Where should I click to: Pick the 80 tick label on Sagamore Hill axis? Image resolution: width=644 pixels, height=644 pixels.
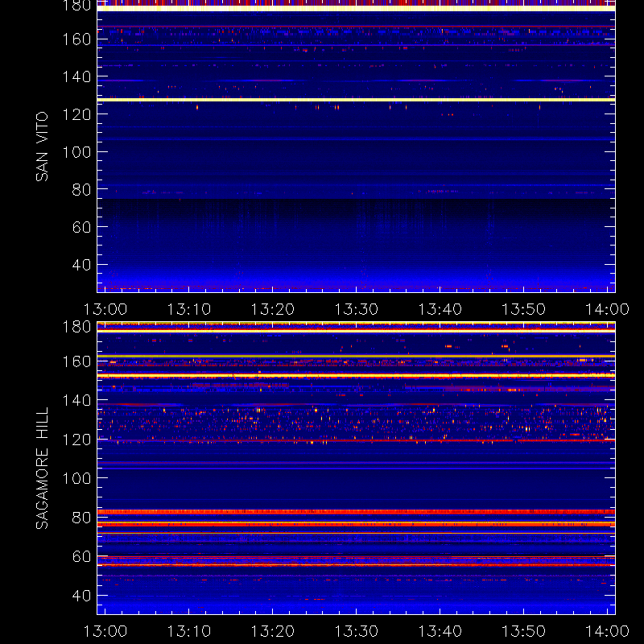pos(81,518)
